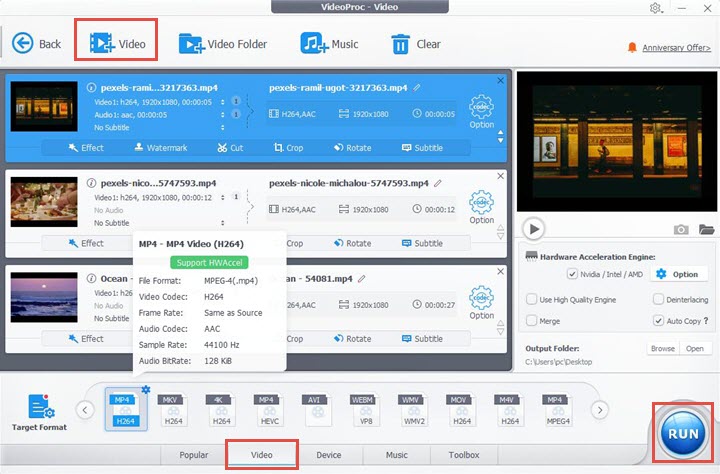The height and width of the screenshot is (474, 720).
Task: Rename output pexels-ramil-ugot-3217363.mp4 with the pencil
Action: (x=416, y=87)
